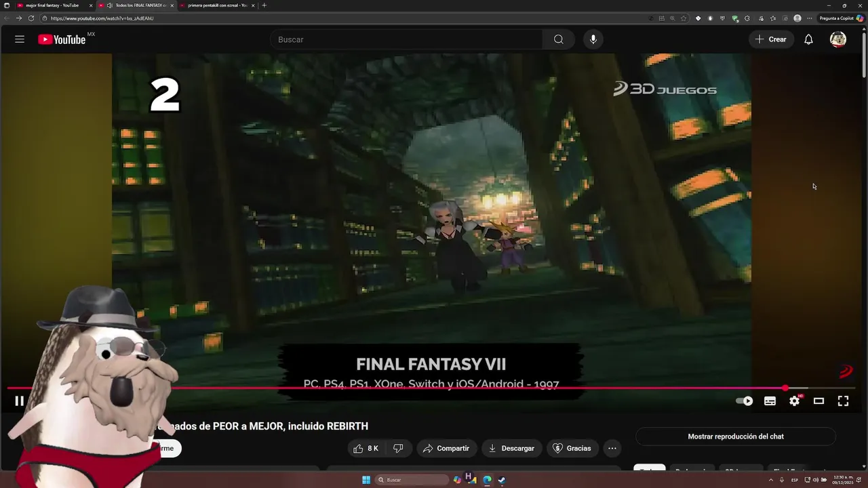Show hidden tray icons chevron
This screenshot has height=488, width=868.
[770, 480]
